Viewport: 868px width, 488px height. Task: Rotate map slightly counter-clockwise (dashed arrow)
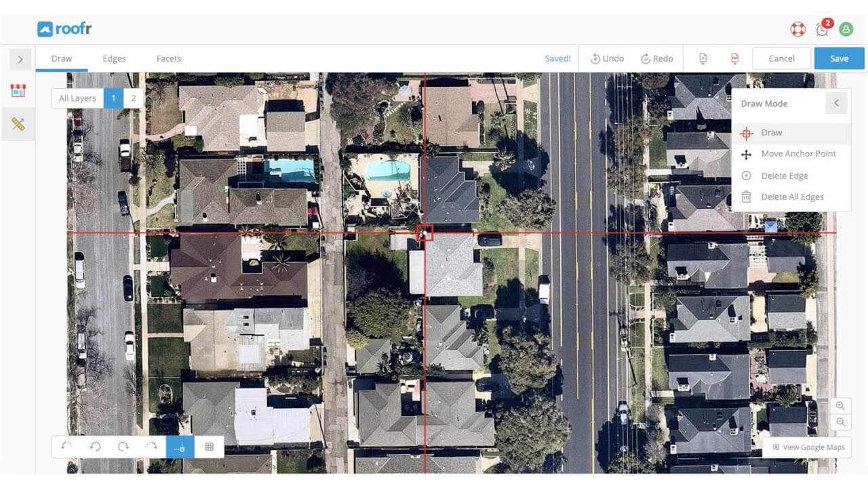66,447
